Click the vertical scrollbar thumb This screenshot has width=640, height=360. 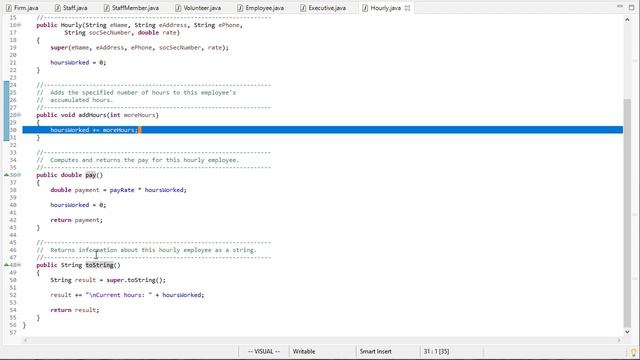[627, 213]
